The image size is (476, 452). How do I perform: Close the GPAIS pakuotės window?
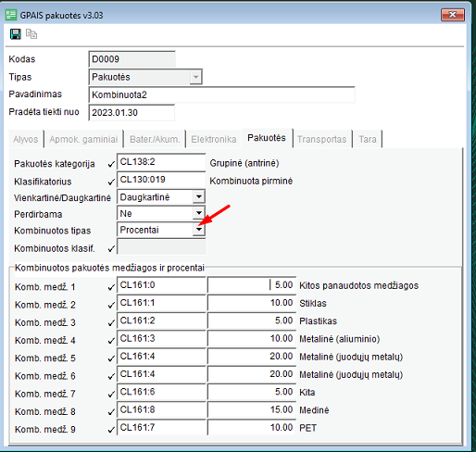click(453, 15)
